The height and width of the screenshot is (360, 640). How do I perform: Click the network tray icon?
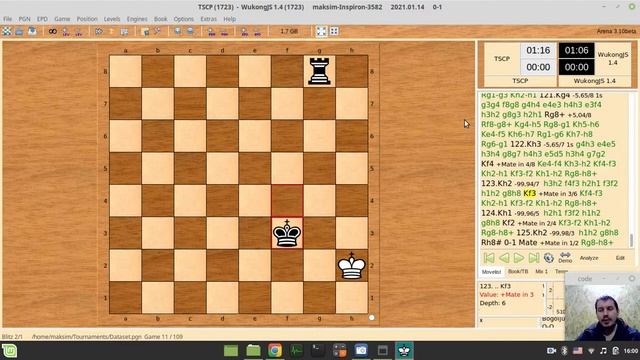591,351
